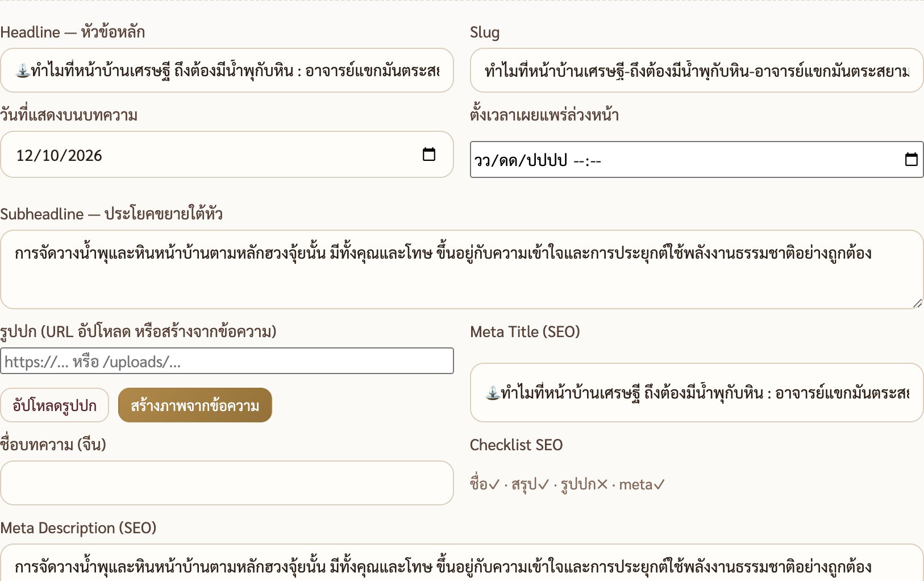Click the Headline input field
The width and height of the screenshot is (924, 581).
pyautogui.click(x=227, y=70)
